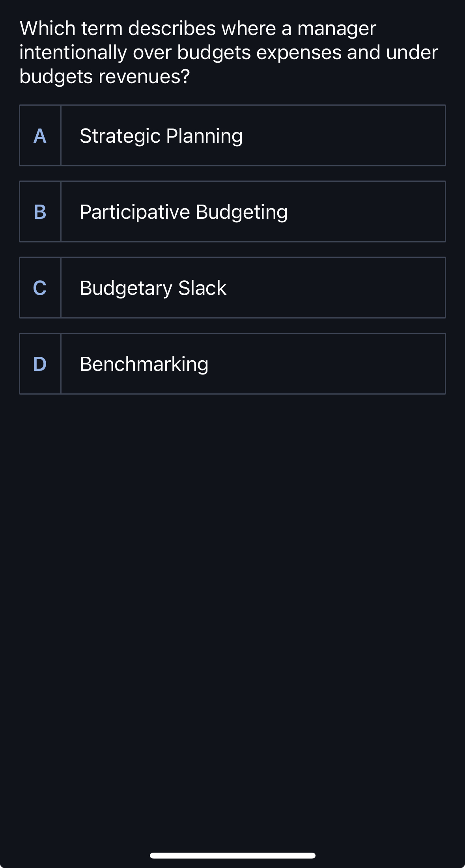Select answer A Strategic Planning
The width and height of the screenshot is (465, 868).
tap(232, 135)
